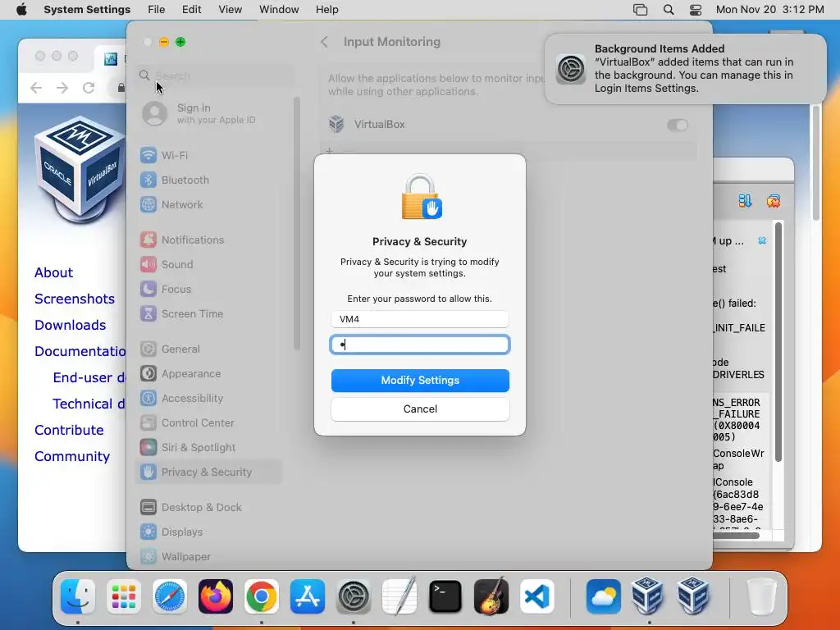Open Terminal from the Dock

point(445,596)
